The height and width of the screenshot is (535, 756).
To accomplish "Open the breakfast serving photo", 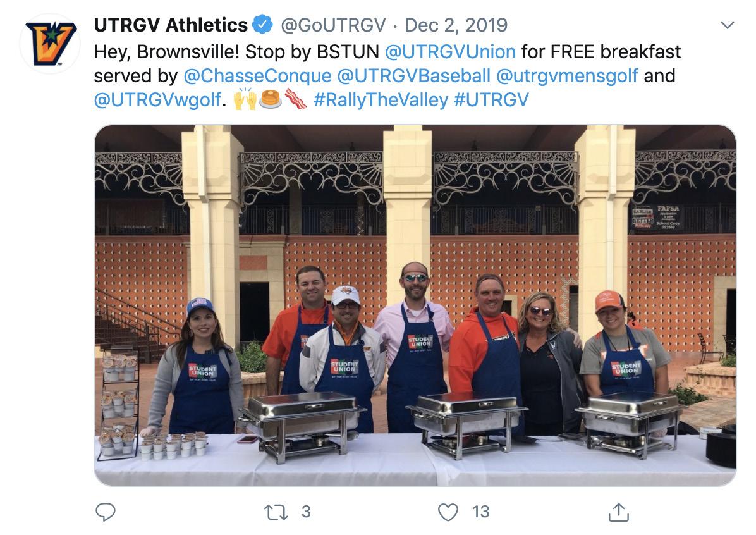I will point(415,305).
